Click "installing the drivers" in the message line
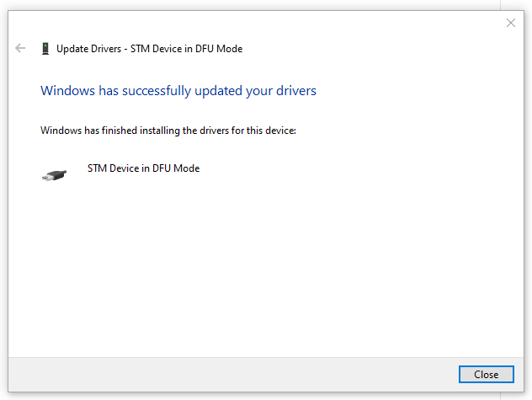The width and height of the screenshot is (532, 400). click(x=189, y=131)
